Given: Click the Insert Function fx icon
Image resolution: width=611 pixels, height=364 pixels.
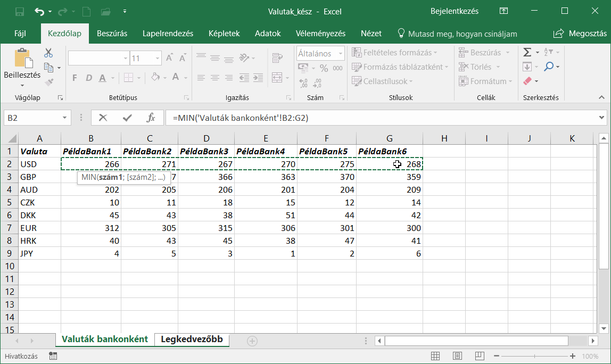Looking at the screenshot, I should [151, 118].
